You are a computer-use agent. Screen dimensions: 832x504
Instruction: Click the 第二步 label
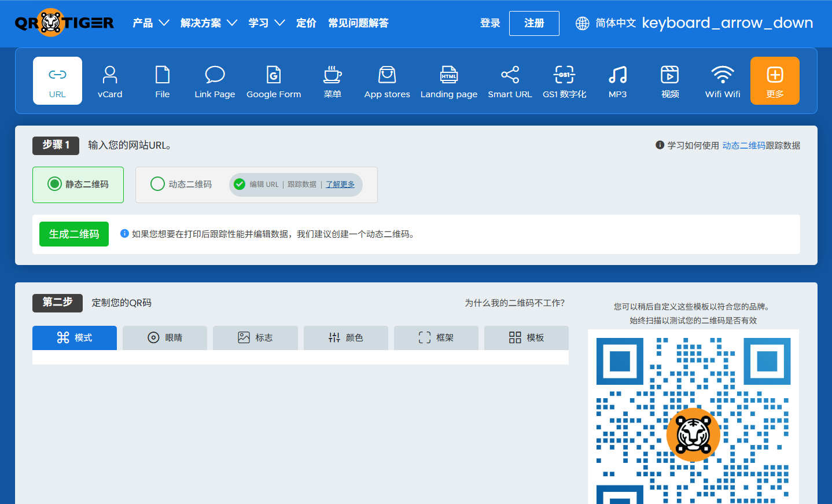coord(57,303)
